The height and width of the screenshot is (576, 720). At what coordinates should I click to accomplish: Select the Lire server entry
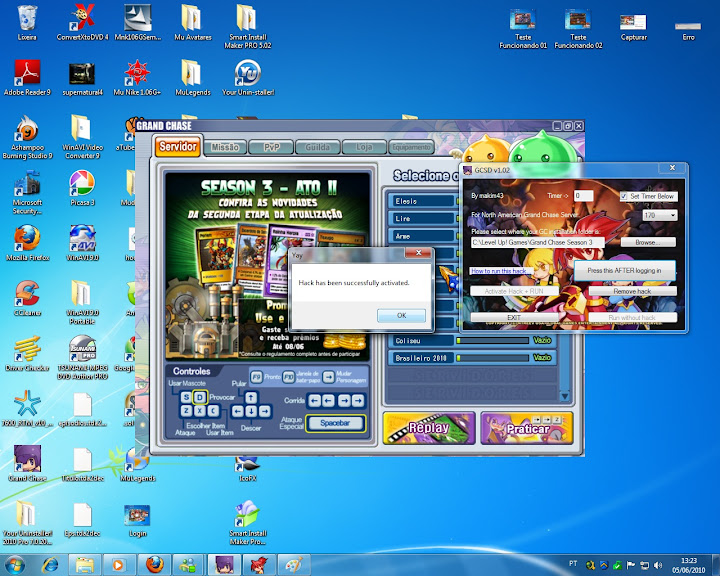422,219
